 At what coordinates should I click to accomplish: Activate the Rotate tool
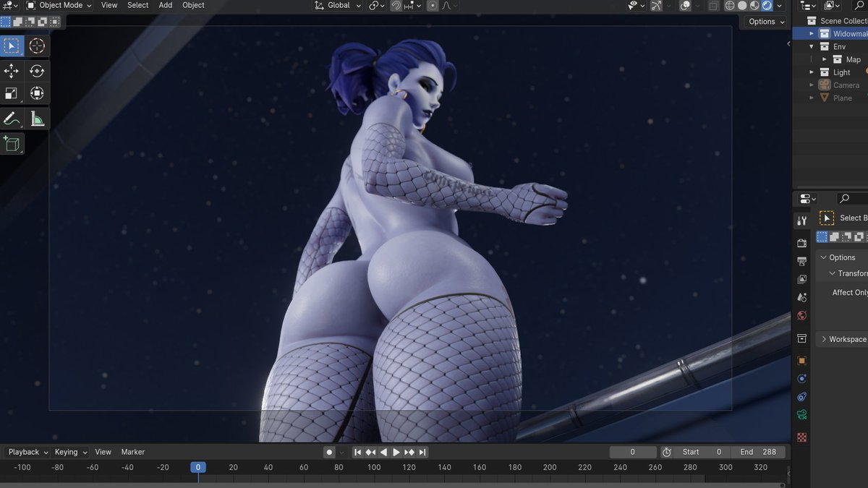point(37,71)
